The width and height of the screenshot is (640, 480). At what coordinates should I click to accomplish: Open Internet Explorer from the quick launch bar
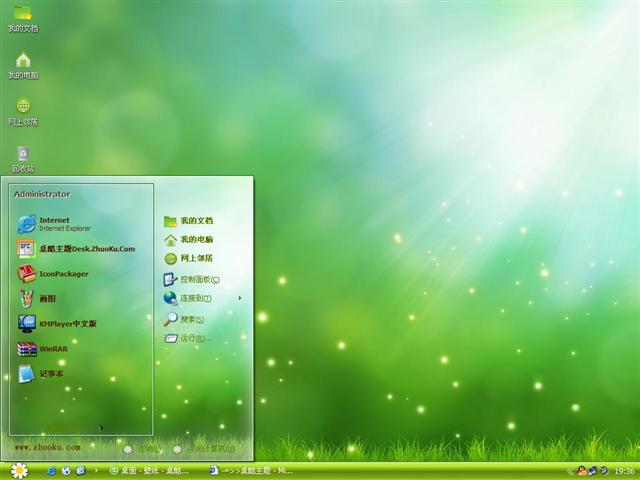[51, 471]
